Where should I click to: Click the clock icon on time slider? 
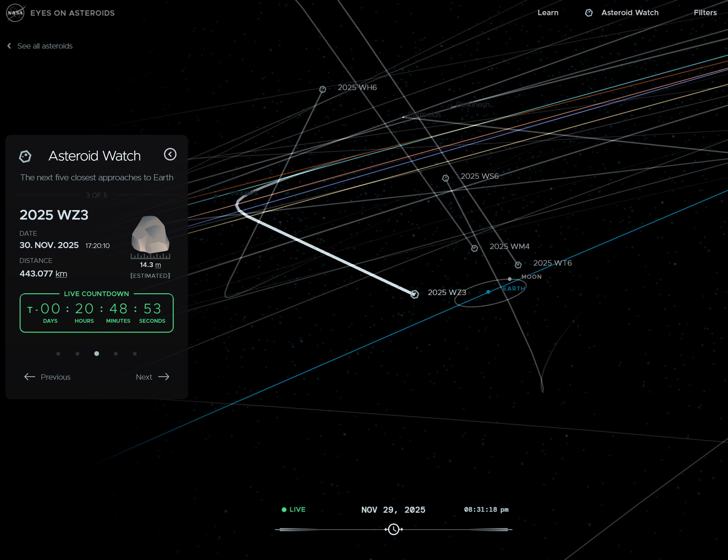pyautogui.click(x=393, y=529)
